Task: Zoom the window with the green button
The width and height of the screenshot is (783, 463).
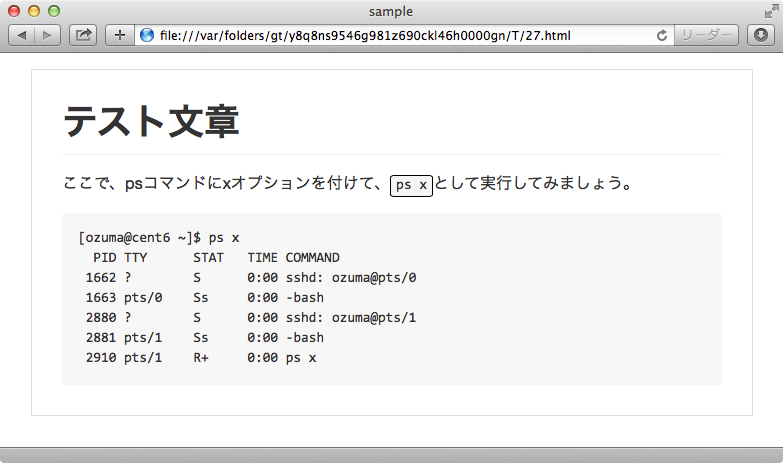Action: coord(54,11)
